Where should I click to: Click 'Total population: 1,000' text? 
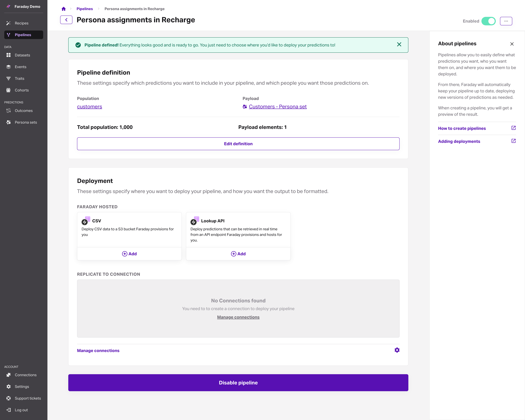[105, 127]
